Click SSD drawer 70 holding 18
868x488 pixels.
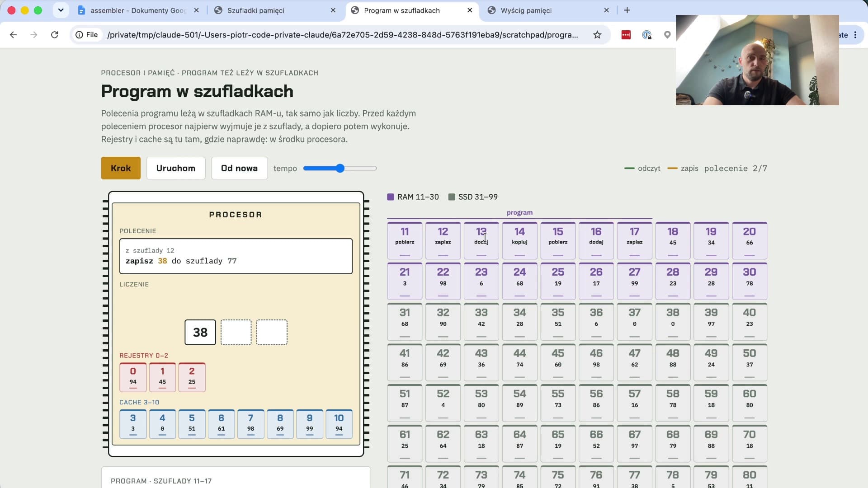(750, 444)
